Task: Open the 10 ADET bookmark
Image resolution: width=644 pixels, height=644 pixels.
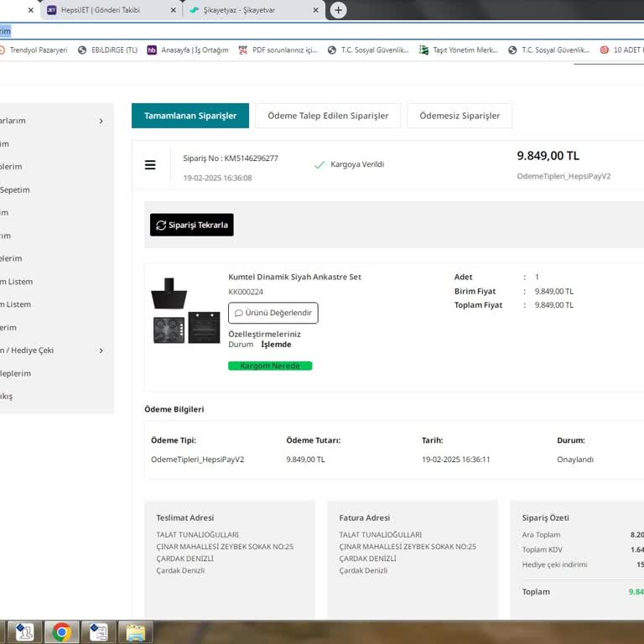Action: [622, 50]
